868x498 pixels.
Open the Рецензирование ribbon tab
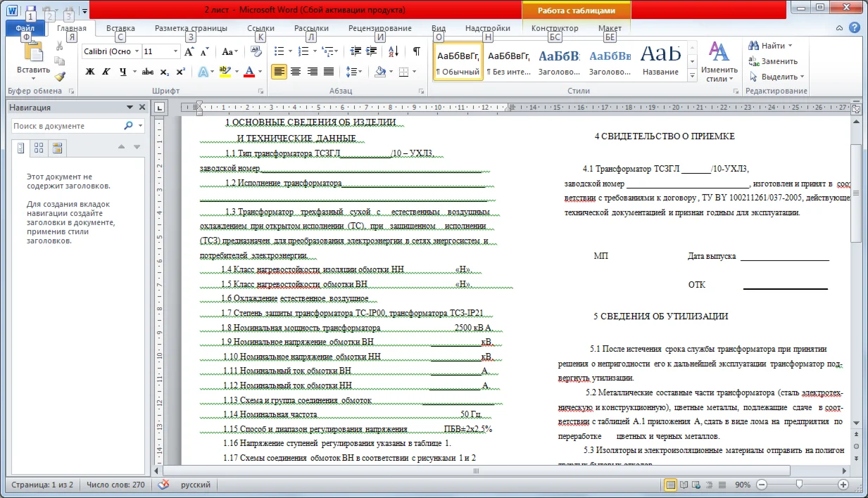click(380, 28)
